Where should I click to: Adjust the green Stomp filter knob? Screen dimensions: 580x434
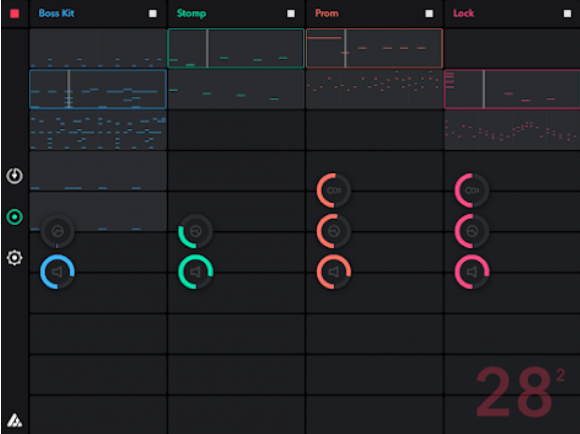(195, 231)
